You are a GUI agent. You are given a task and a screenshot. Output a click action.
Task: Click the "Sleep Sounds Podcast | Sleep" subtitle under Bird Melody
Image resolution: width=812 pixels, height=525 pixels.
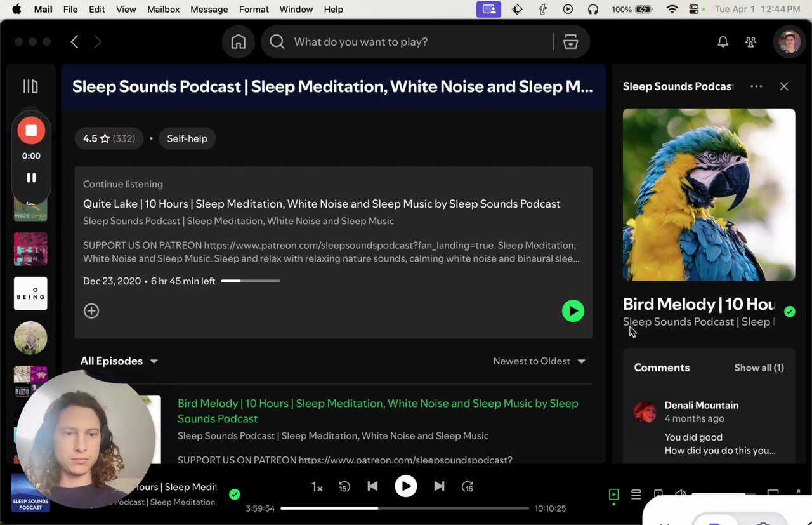(x=698, y=322)
